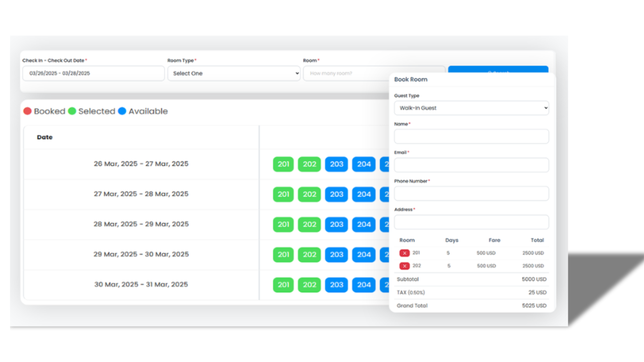Focus the Name input field
Viewport: 644px width, 362px height.
pos(471,136)
